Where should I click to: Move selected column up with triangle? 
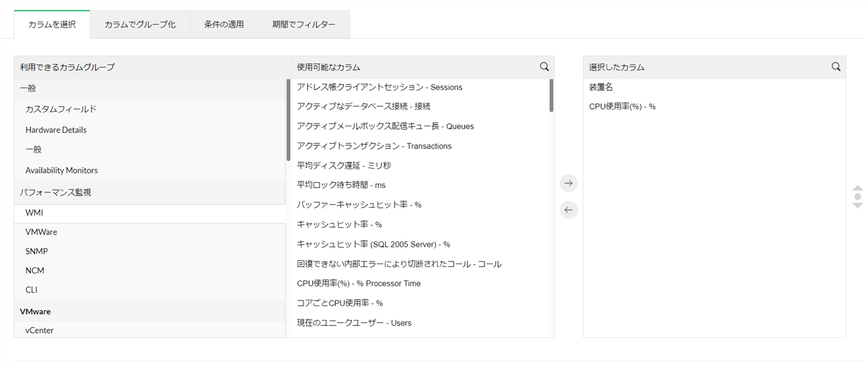tap(857, 189)
